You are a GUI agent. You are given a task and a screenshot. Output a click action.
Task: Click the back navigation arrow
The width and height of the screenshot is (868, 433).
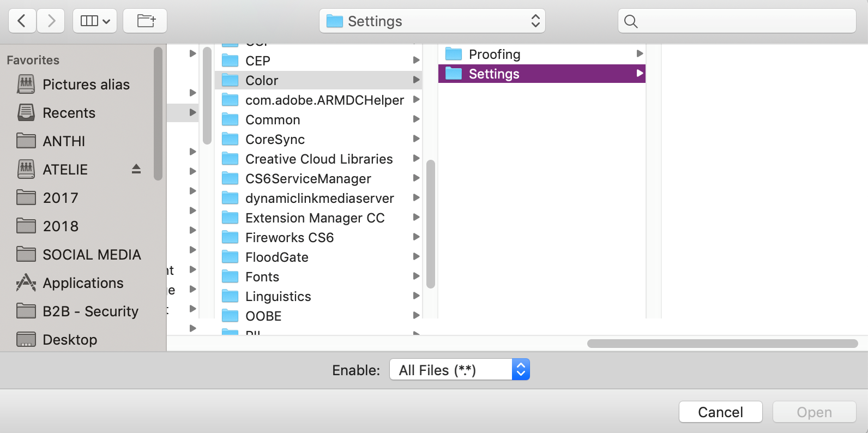[x=22, y=21]
